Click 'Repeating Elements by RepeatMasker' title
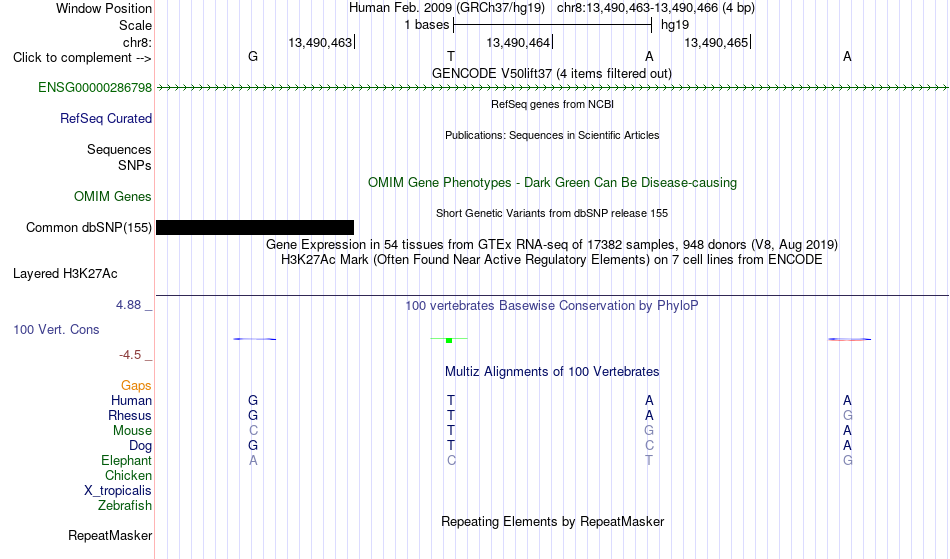The image size is (950, 559). point(553,522)
